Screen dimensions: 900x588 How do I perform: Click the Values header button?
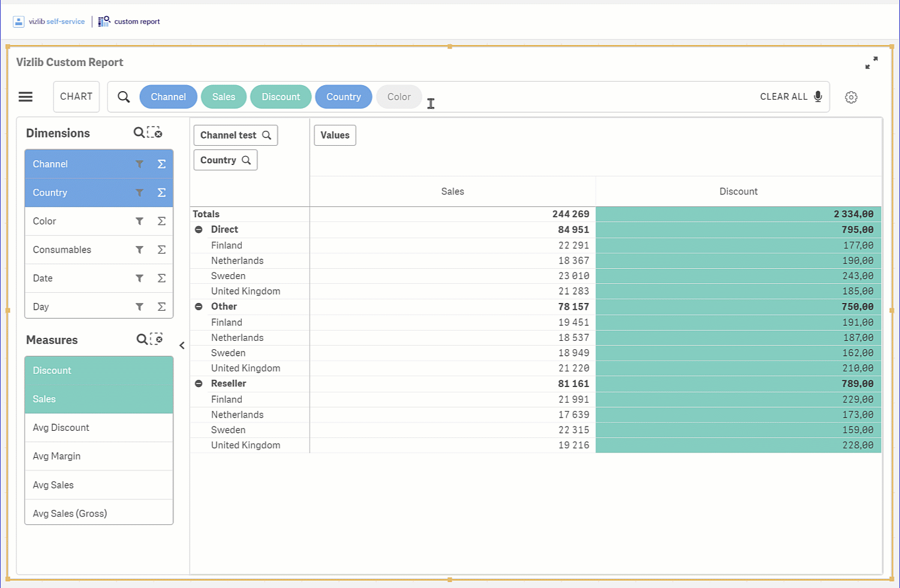tap(335, 136)
